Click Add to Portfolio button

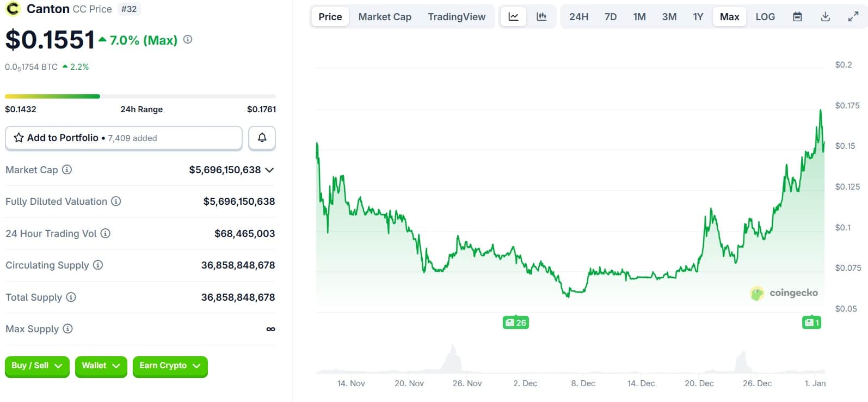point(124,138)
